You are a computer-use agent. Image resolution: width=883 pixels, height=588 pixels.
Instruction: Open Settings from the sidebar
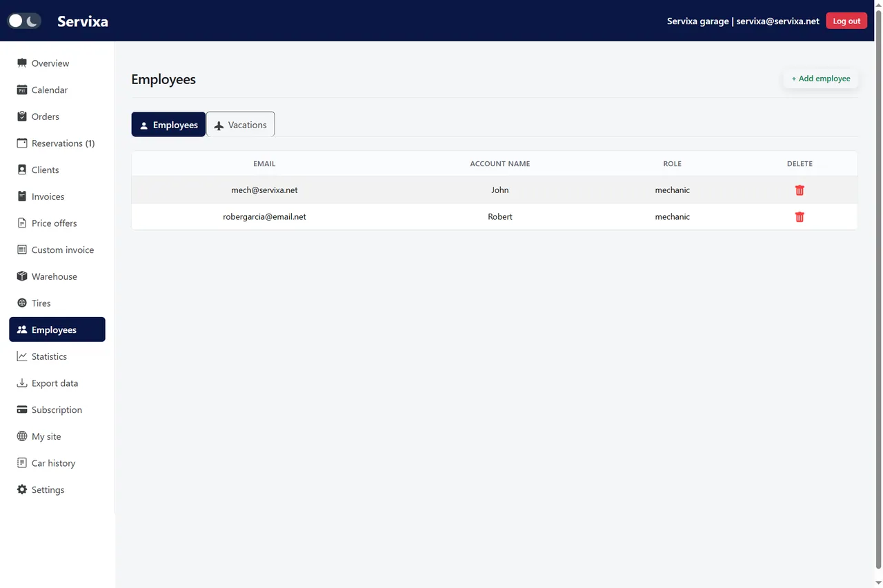tap(57, 489)
